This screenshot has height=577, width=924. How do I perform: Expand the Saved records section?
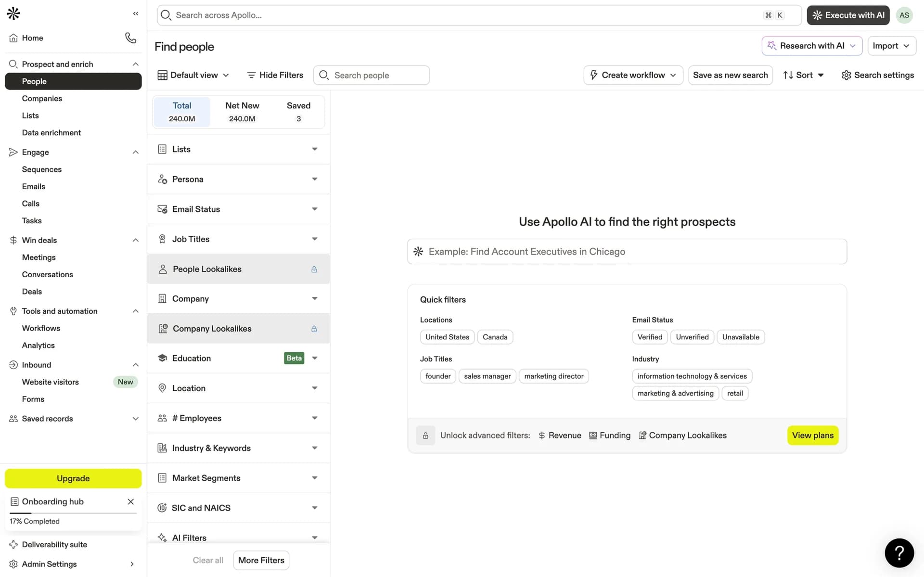point(136,419)
